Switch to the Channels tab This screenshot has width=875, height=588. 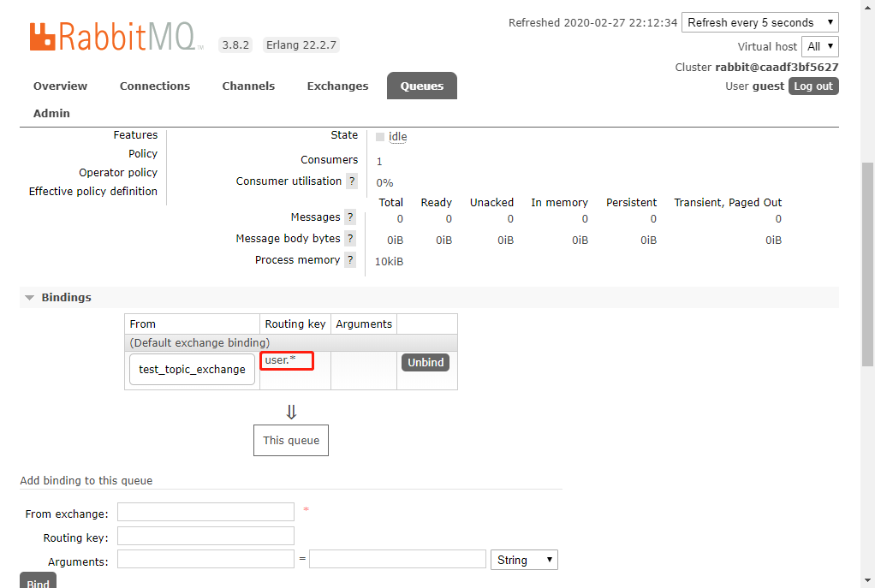(x=248, y=86)
